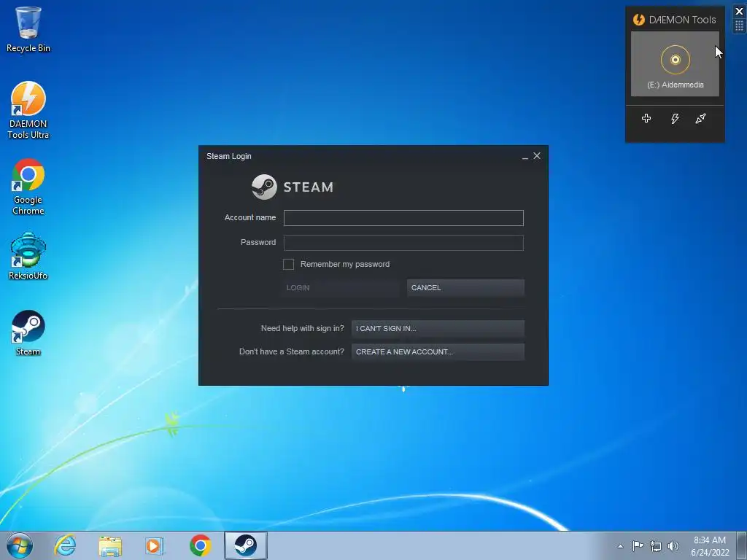Viewport: 747px width, 560px height.
Task: Click the 'Account name' label
Action: tap(250, 217)
